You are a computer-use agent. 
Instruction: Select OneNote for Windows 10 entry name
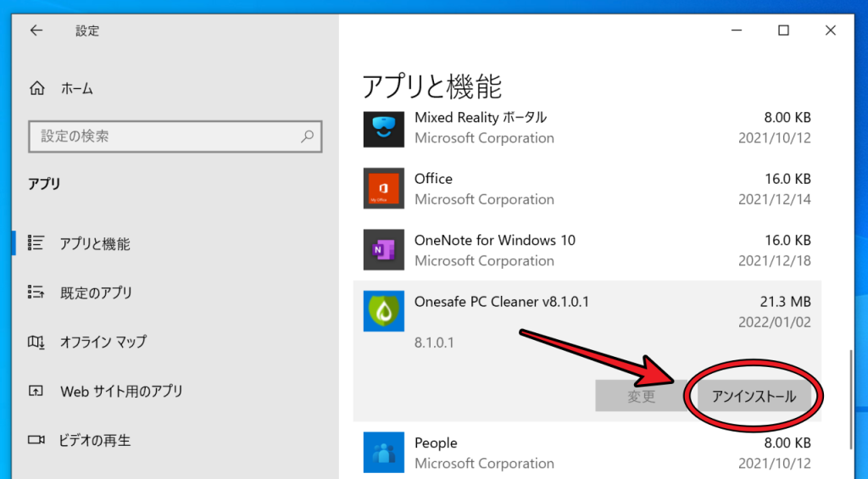pos(495,240)
